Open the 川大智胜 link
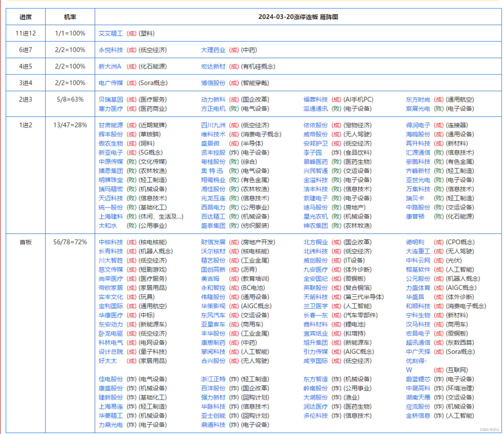Screen dimensions: 504x434 [111, 260]
